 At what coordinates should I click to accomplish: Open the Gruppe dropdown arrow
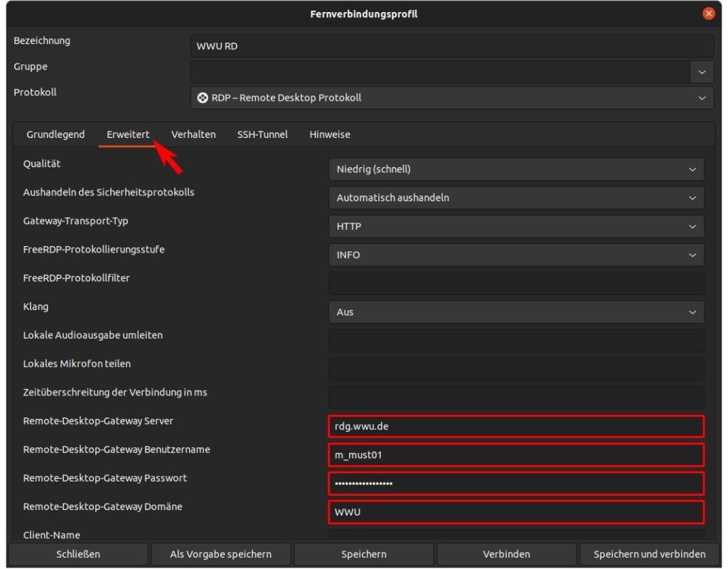(702, 72)
